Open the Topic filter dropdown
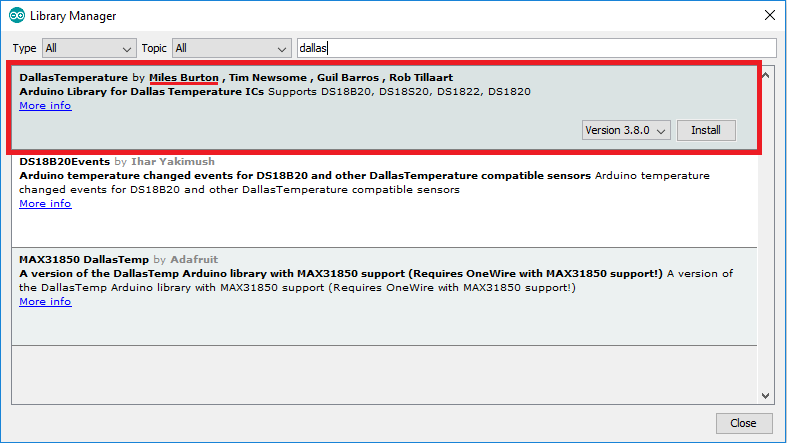The width and height of the screenshot is (787, 443). [x=230, y=48]
